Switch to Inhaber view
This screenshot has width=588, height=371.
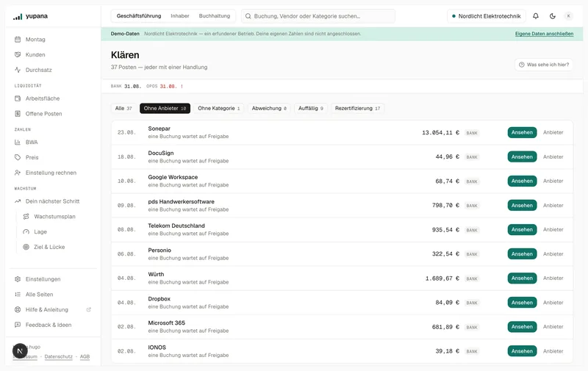pyautogui.click(x=180, y=16)
